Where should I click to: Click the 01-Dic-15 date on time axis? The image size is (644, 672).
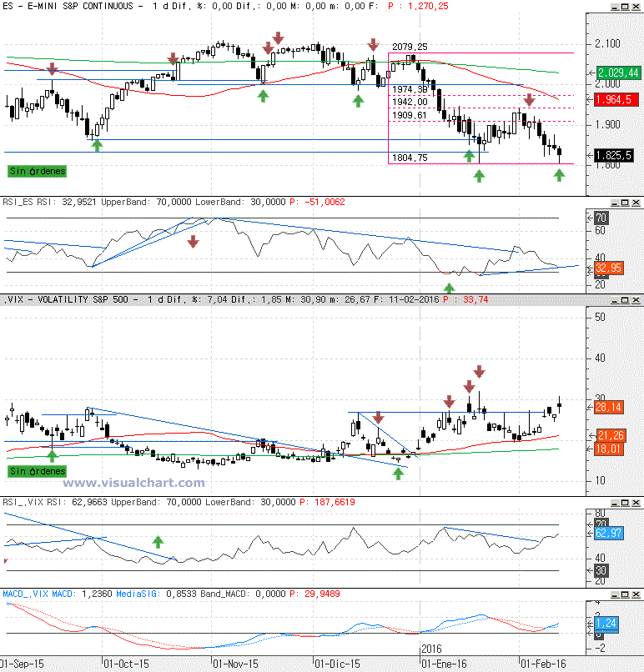tap(337, 664)
